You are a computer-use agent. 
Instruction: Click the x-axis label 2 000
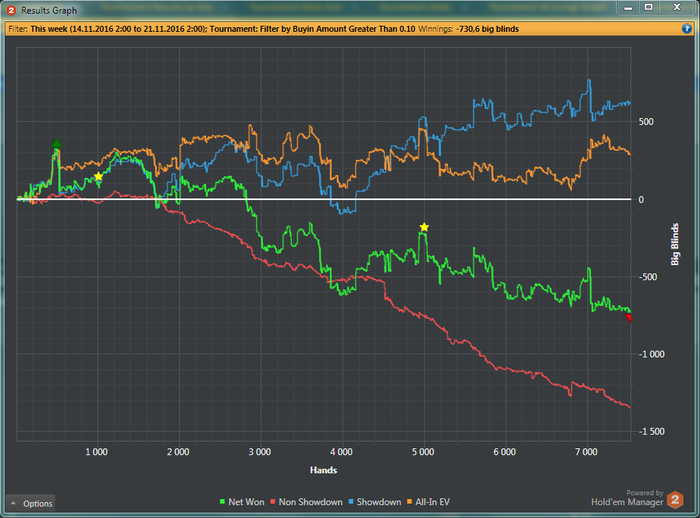pyautogui.click(x=178, y=452)
